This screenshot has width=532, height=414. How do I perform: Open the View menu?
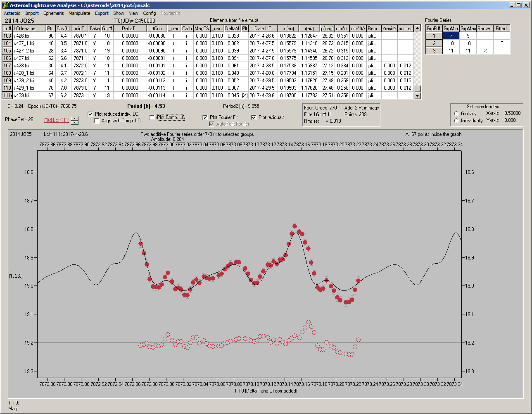pos(133,13)
